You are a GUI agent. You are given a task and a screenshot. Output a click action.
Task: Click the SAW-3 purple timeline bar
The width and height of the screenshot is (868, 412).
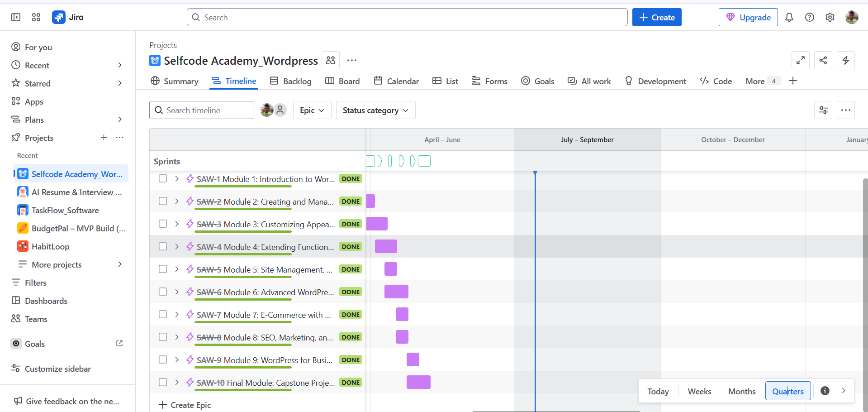coord(377,224)
